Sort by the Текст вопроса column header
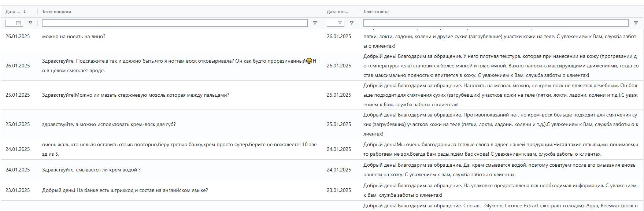Viewport: 644px width, 211px height. 57,12
